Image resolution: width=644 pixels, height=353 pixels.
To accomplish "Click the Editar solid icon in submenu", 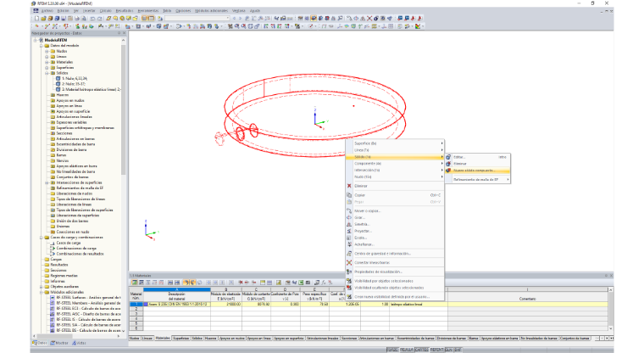I will point(448,157).
